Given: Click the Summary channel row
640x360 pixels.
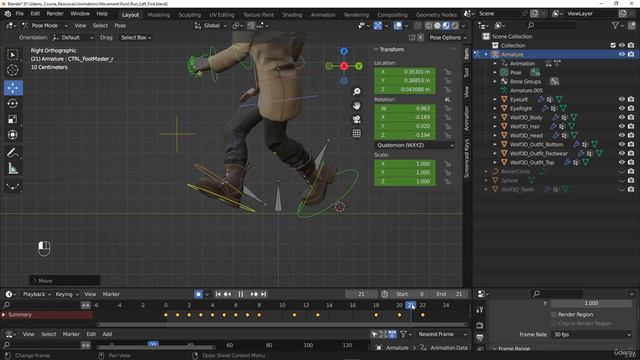Looking at the screenshot, I should click(47, 315).
